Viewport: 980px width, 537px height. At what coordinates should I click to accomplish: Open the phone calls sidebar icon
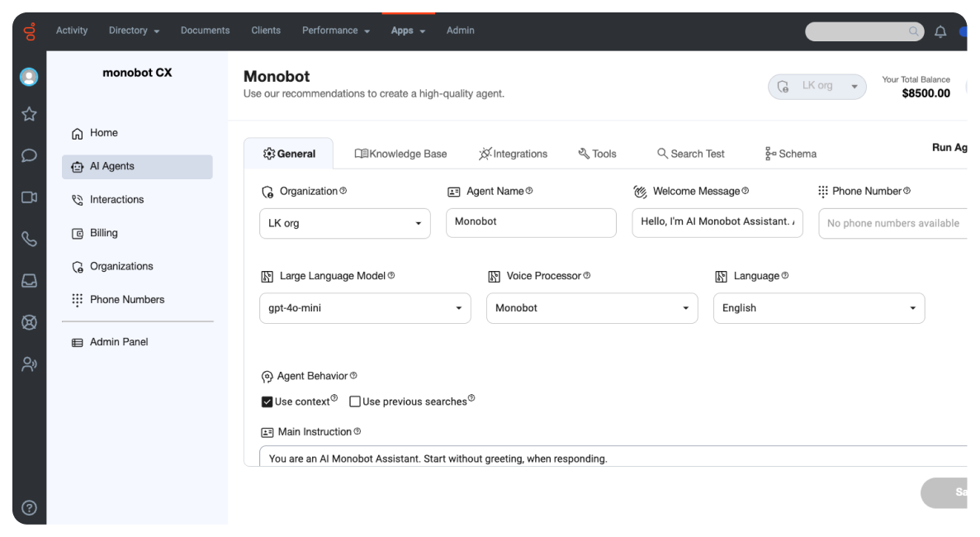pos(29,239)
